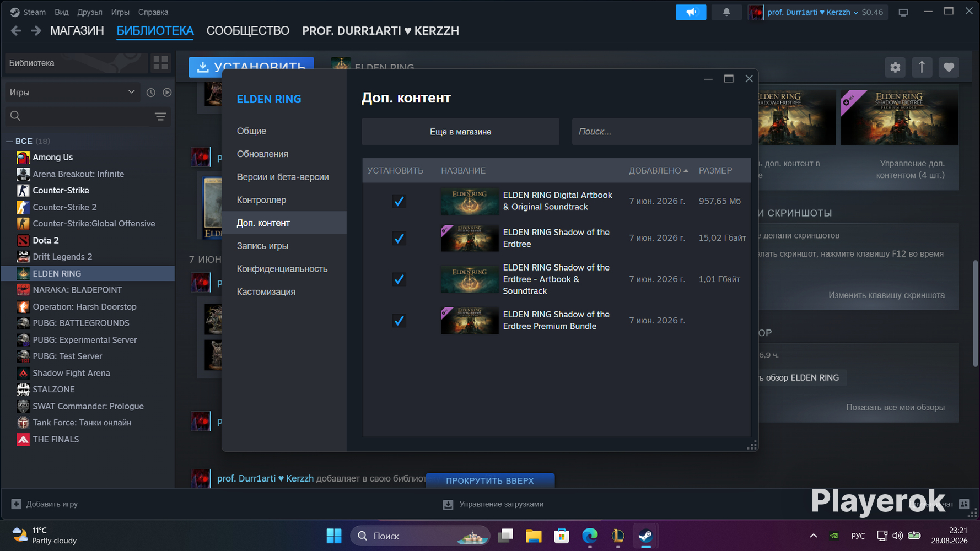
Task: Sort DLC by ДОБАВЛЕНО column
Action: pyautogui.click(x=659, y=171)
